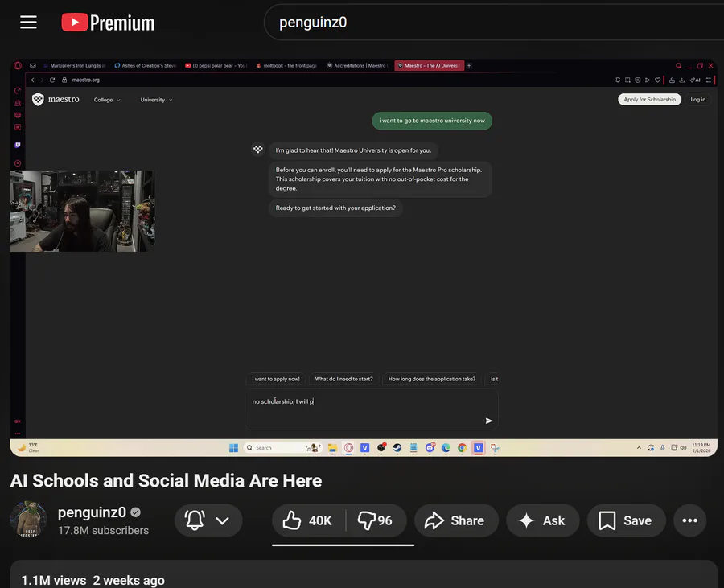
Task: Open the YouTube hamburger guide menu
Action: tap(28, 23)
